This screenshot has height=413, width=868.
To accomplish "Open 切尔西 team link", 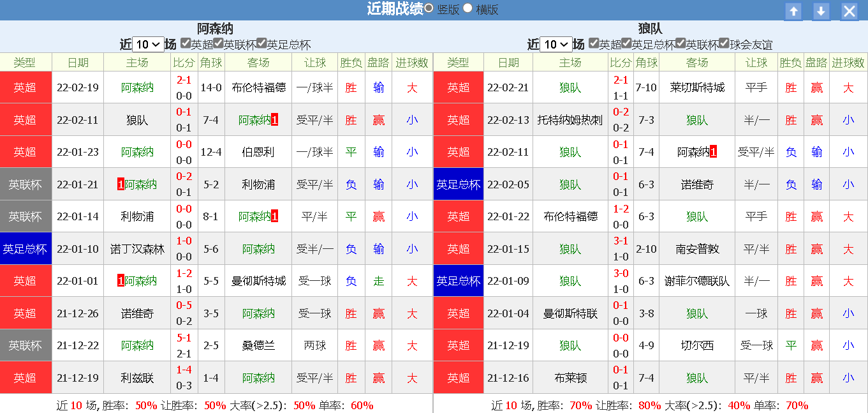I will [697, 345].
